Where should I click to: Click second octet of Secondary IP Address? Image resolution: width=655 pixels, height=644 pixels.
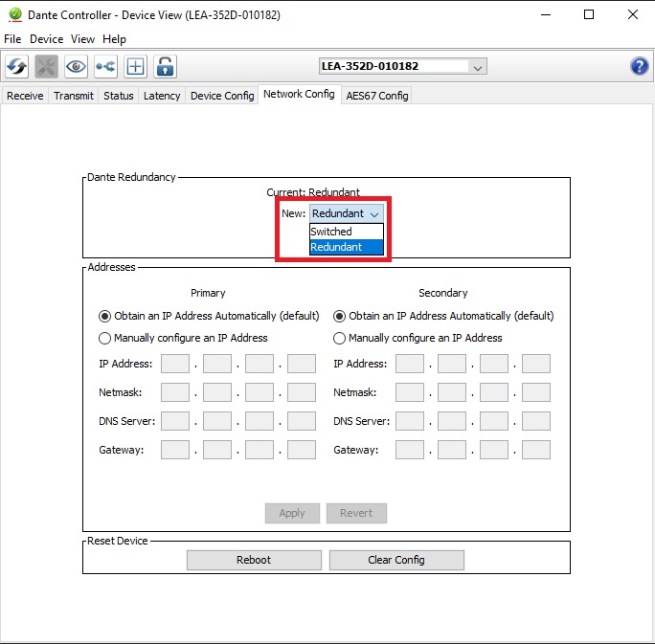[x=452, y=364]
